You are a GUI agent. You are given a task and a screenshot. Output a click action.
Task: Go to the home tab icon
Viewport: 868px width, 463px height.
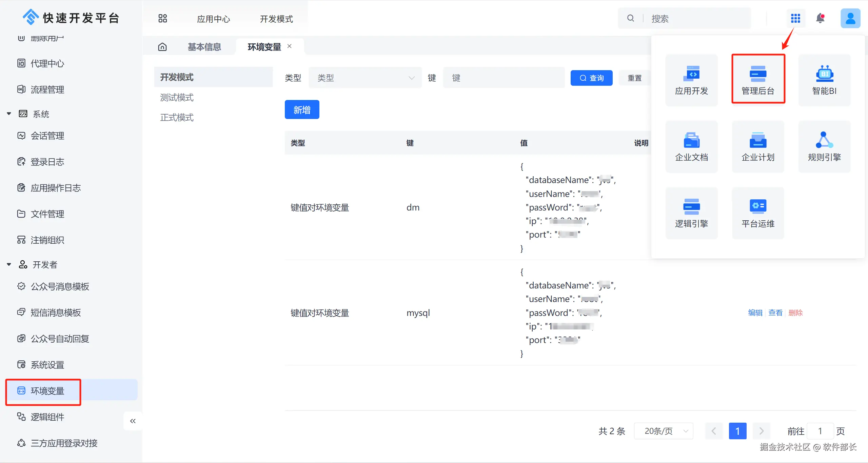tap(162, 47)
